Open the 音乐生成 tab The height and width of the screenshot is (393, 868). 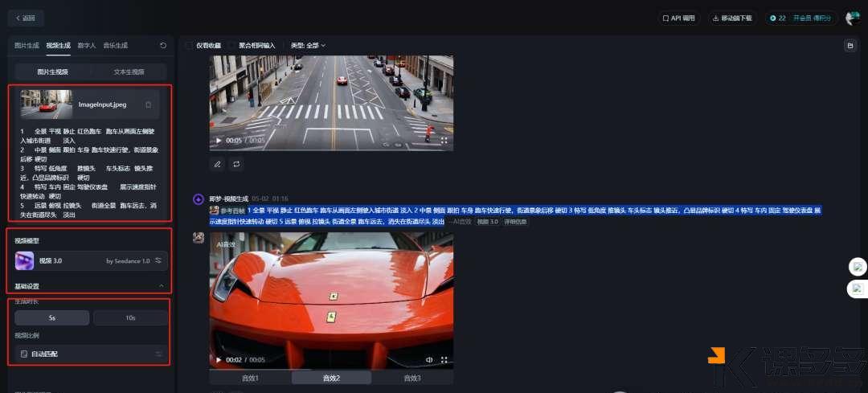[x=115, y=45]
